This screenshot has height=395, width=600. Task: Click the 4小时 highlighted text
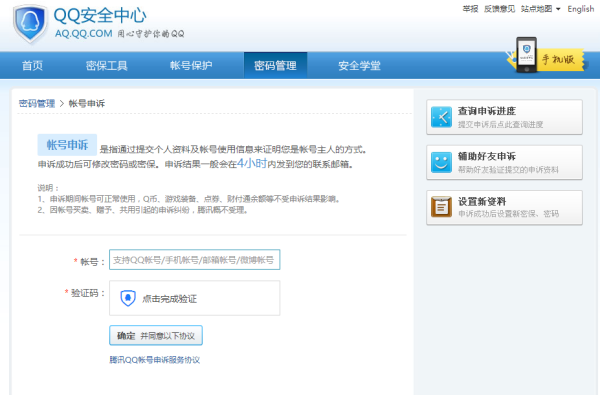click(x=252, y=163)
